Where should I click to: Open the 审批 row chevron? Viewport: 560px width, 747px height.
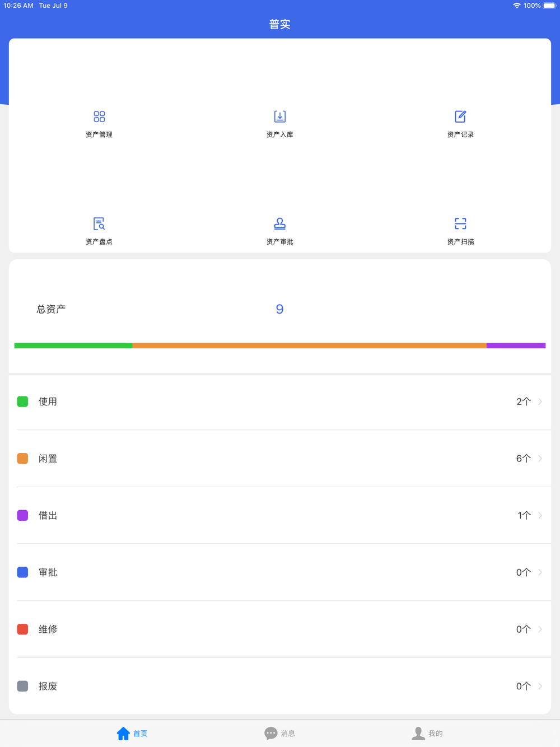pos(540,572)
